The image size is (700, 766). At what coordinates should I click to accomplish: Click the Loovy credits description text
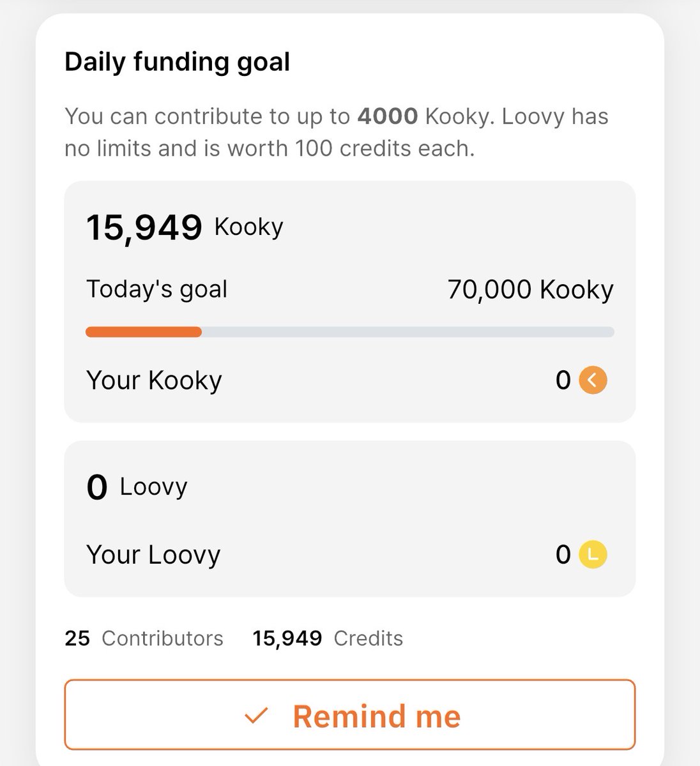point(337,132)
